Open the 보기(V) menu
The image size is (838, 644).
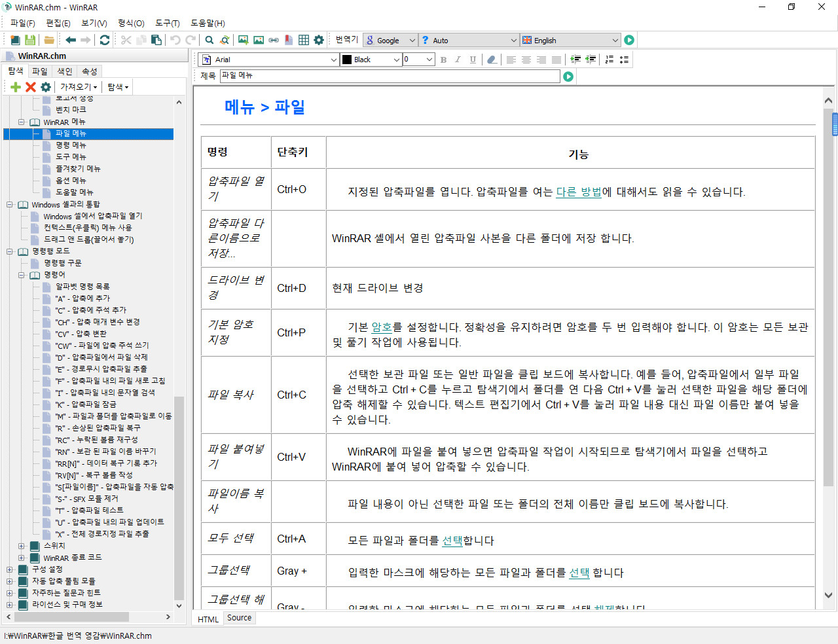tap(94, 23)
